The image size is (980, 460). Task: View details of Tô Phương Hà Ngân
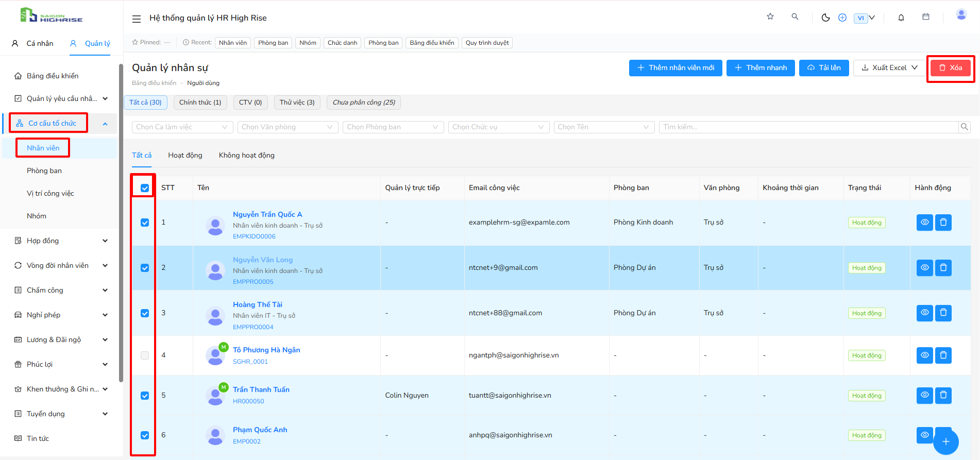[x=925, y=355]
